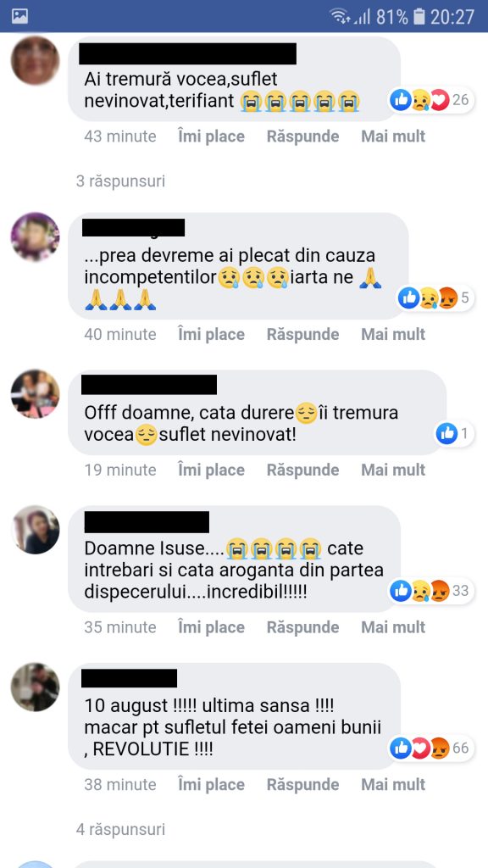488x868 pixels.
Task: Open 'Mai mult' menu on the 38-minute comment
Action: (393, 784)
